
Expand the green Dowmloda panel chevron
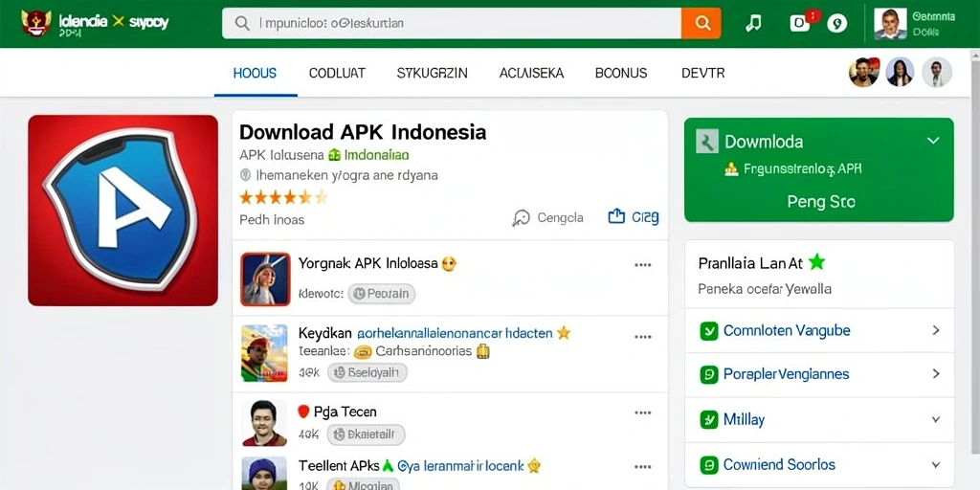click(x=933, y=141)
